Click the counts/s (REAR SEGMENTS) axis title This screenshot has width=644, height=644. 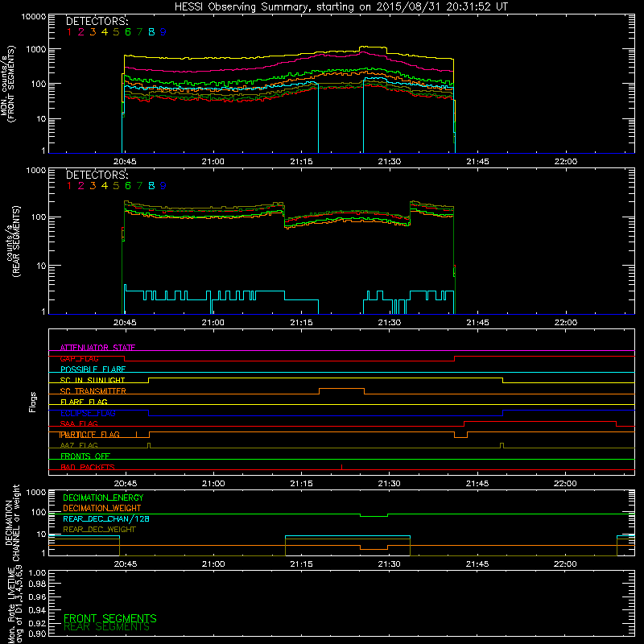pos(12,242)
